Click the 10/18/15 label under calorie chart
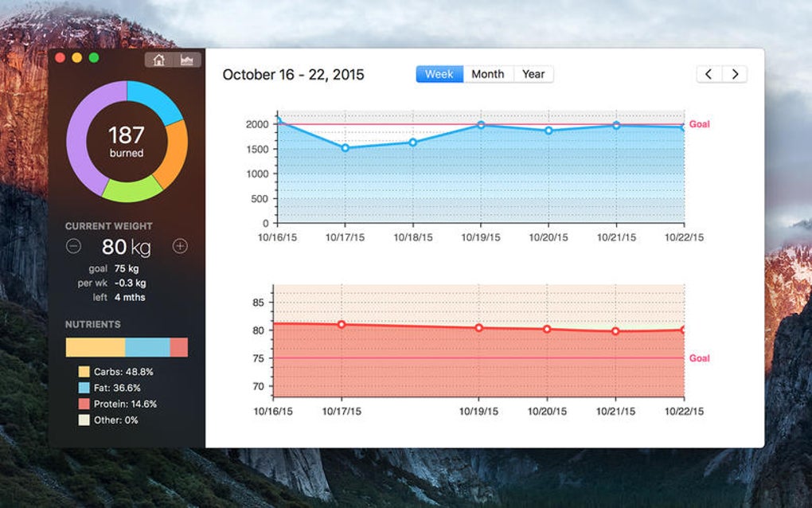 [412, 238]
